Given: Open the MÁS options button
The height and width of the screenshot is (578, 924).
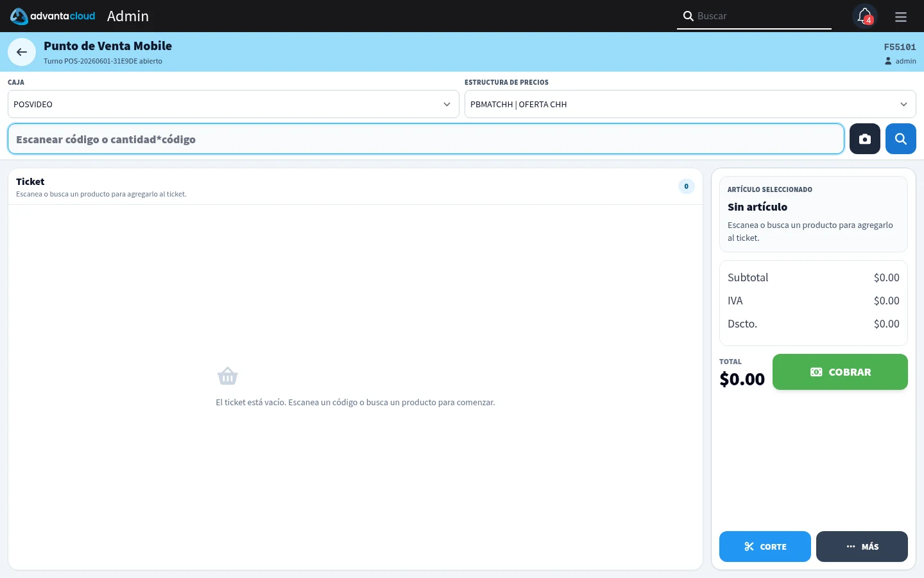Looking at the screenshot, I should 862,547.
